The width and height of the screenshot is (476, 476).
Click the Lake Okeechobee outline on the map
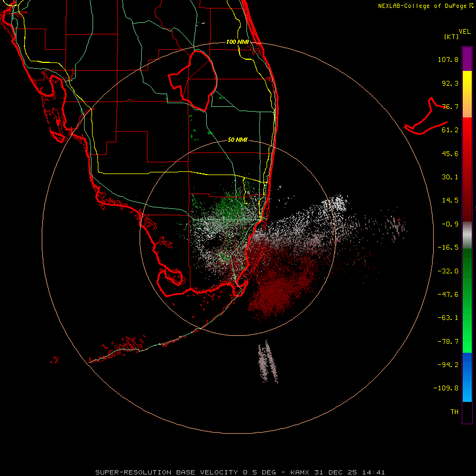coord(193,80)
